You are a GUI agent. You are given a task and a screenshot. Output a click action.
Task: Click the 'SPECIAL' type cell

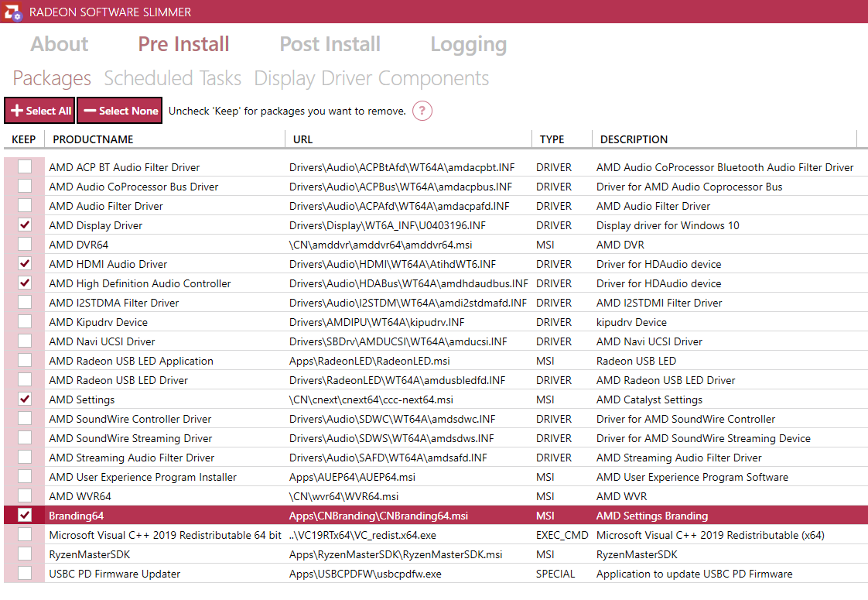(555, 574)
